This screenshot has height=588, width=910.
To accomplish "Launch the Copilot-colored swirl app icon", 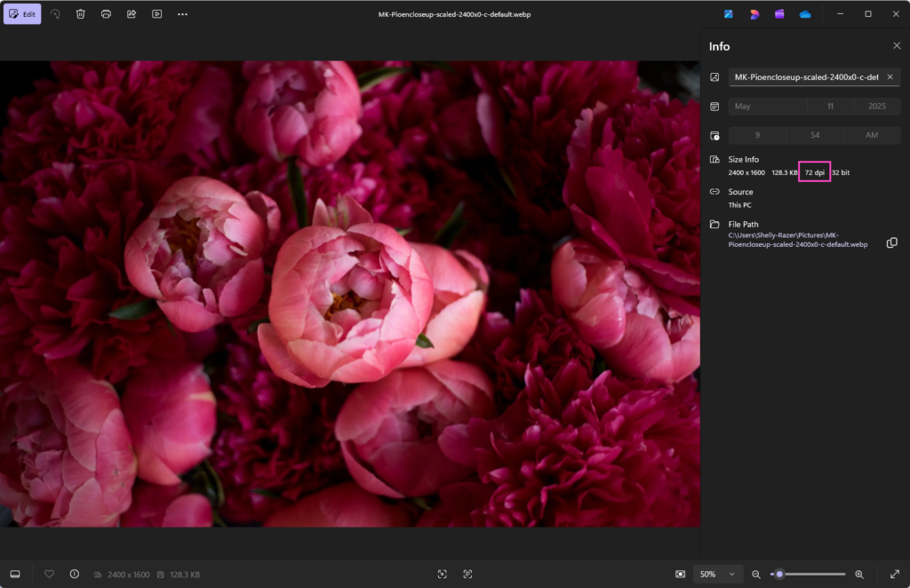I will click(x=754, y=14).
